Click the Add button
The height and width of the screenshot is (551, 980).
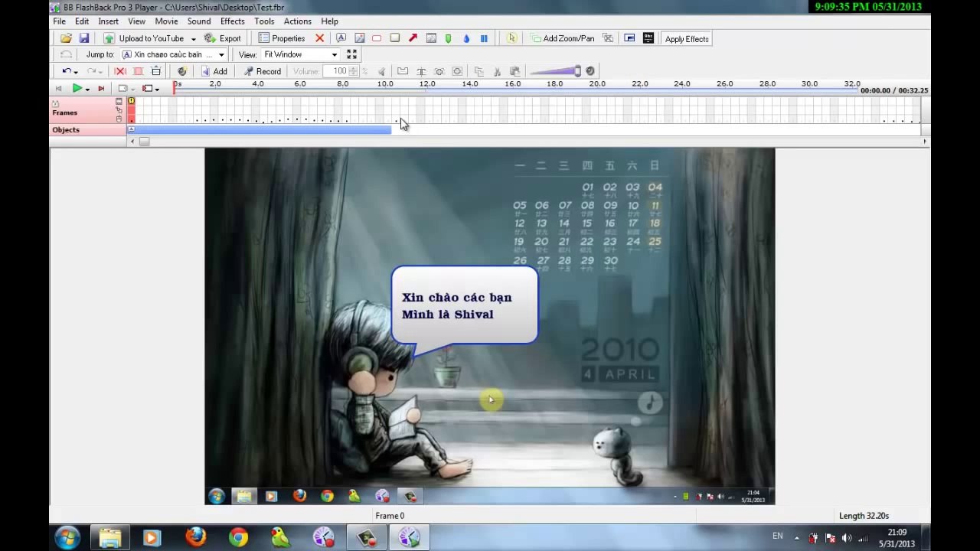[x=214, y=71]
